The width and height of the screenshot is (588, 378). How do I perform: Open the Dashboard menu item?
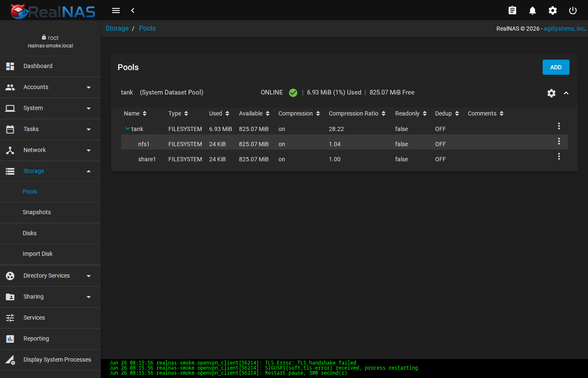tap(50, 66)
